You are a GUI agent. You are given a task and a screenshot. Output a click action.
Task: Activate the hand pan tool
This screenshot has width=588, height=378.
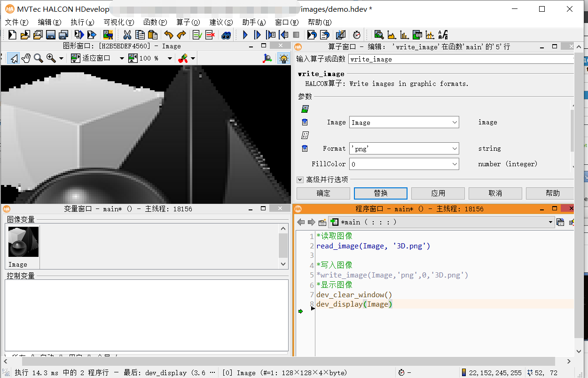pyautogui.click(x=26, y=58)
